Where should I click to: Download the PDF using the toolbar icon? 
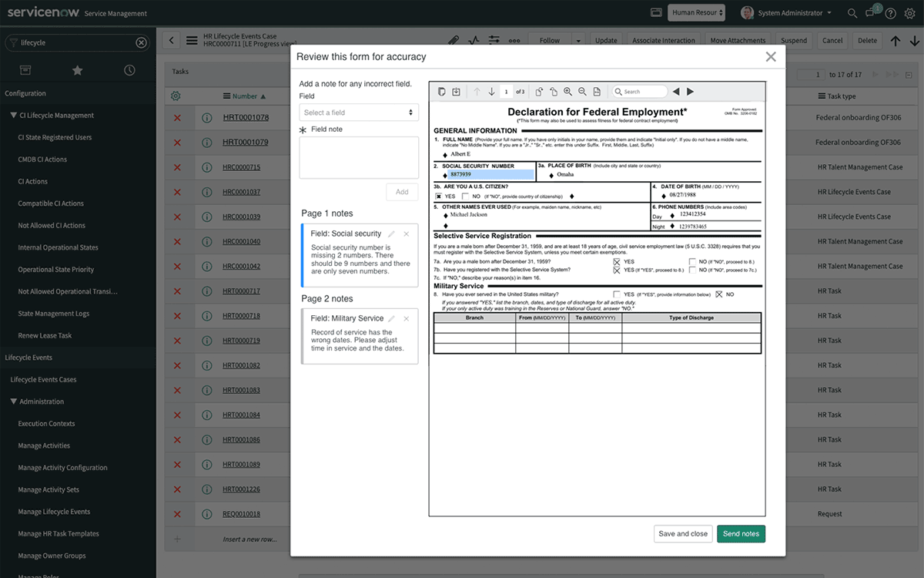[456, 92]
